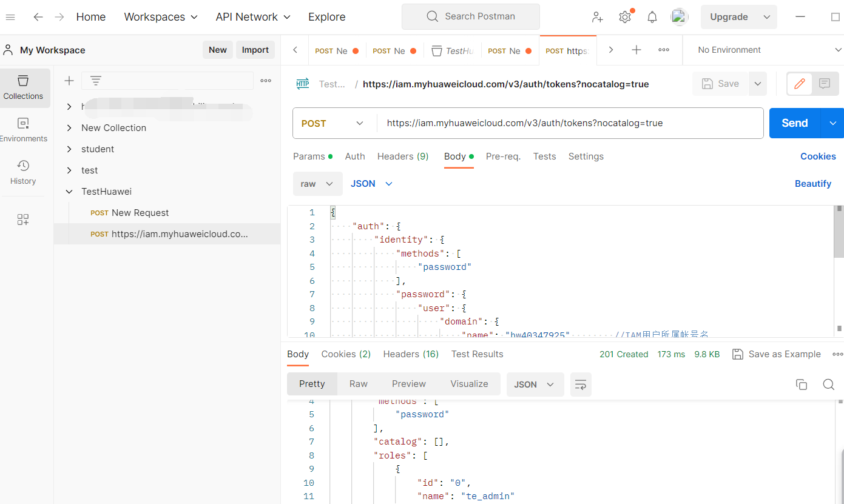
Task: Open the tab bar more options ellipsis
Action: (x=664, y=50)
